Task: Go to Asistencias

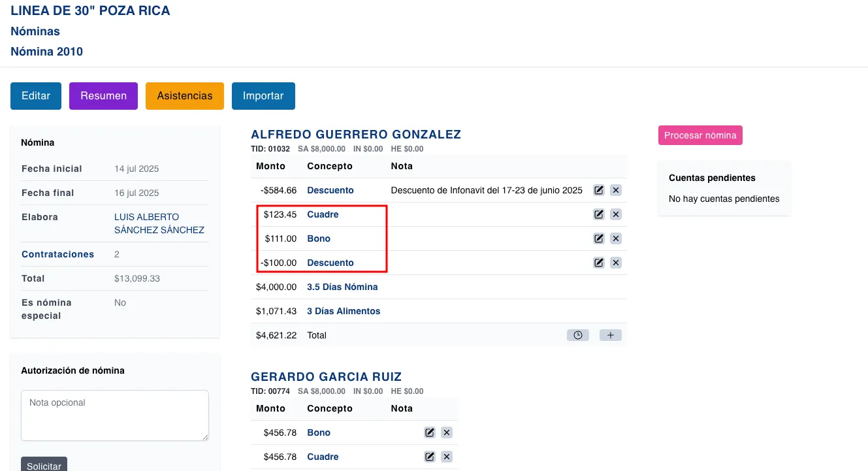Action: [185, 96]
